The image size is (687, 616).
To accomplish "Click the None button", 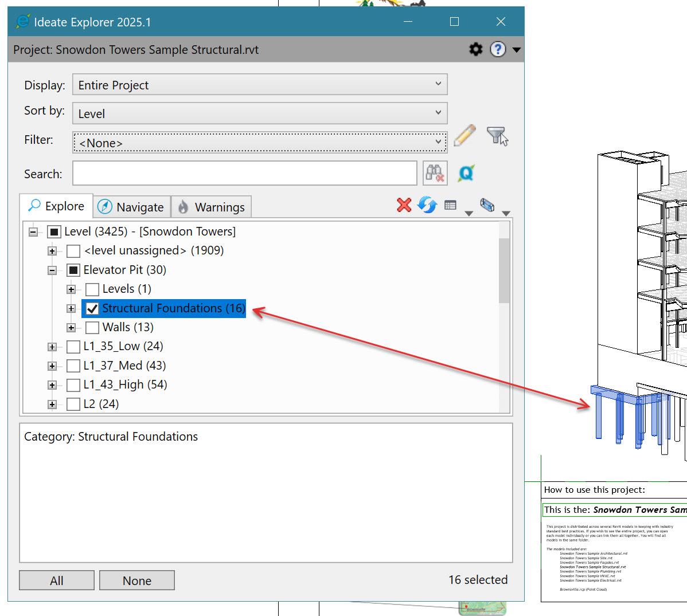I will (136, 580).
